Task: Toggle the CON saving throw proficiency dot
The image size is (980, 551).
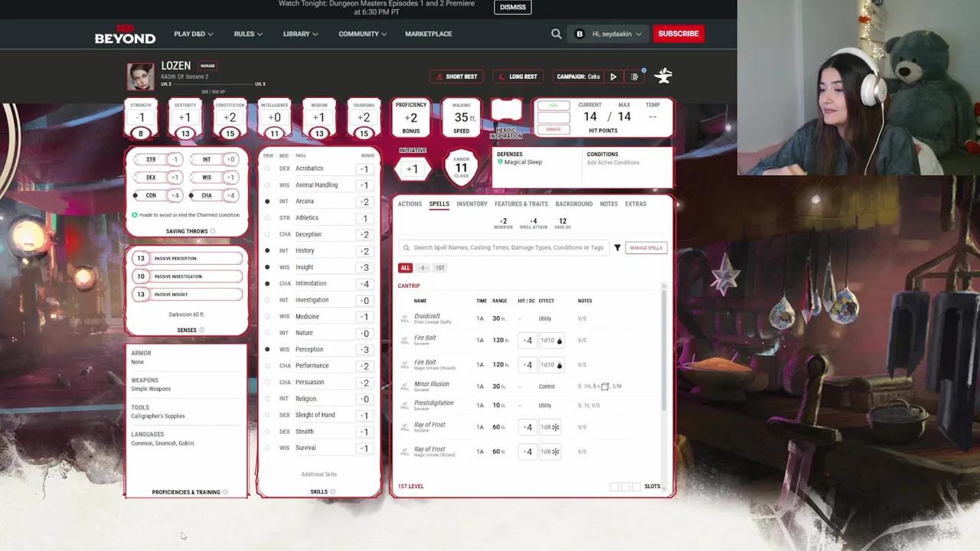Action: [x=136, y=195]
